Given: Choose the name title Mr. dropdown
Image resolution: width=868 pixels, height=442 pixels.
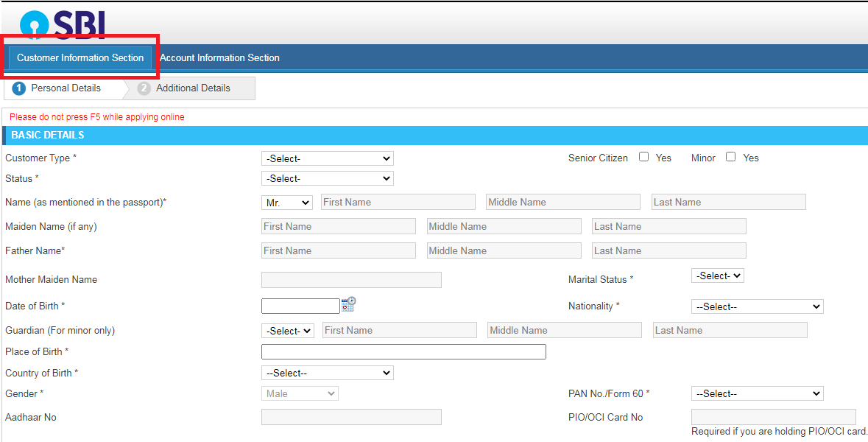Looking at the screenshot, I should pyautogui.click(x=286, y=203).
